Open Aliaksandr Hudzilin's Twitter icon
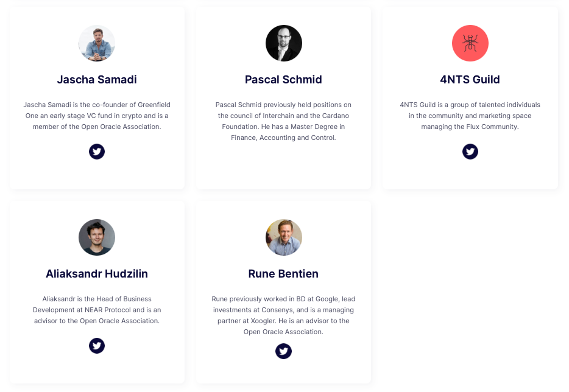Image resolution: width=569 pixels, height=392 pixels. 96,346
